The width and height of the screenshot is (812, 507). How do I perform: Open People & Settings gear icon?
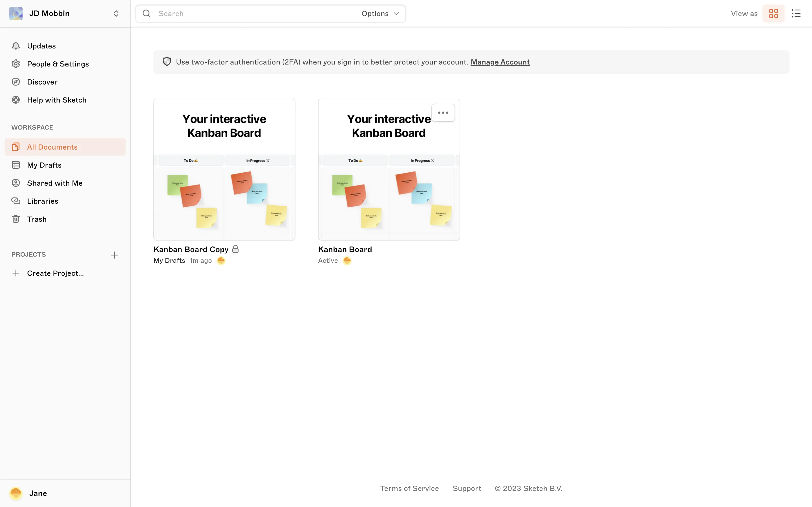pos(16,64)
